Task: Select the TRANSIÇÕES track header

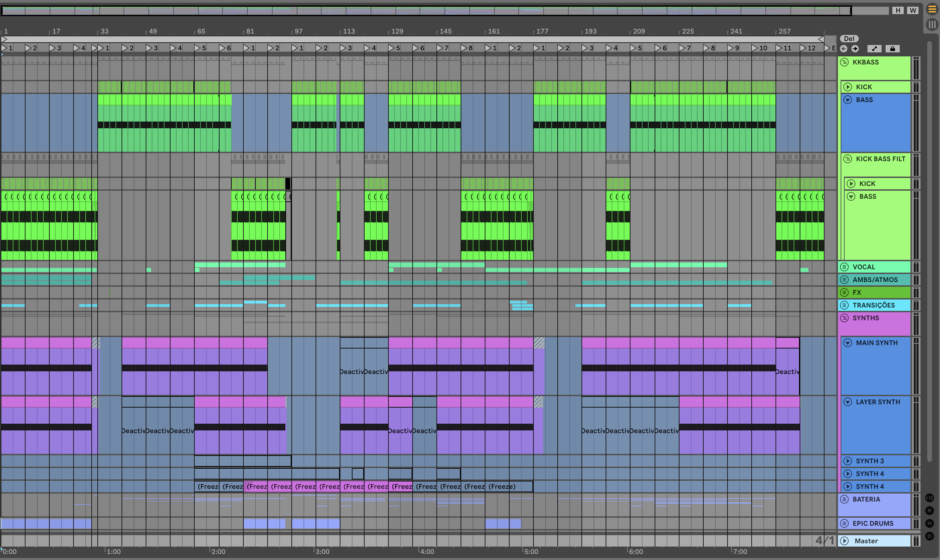Action: (x=873, y=305)
